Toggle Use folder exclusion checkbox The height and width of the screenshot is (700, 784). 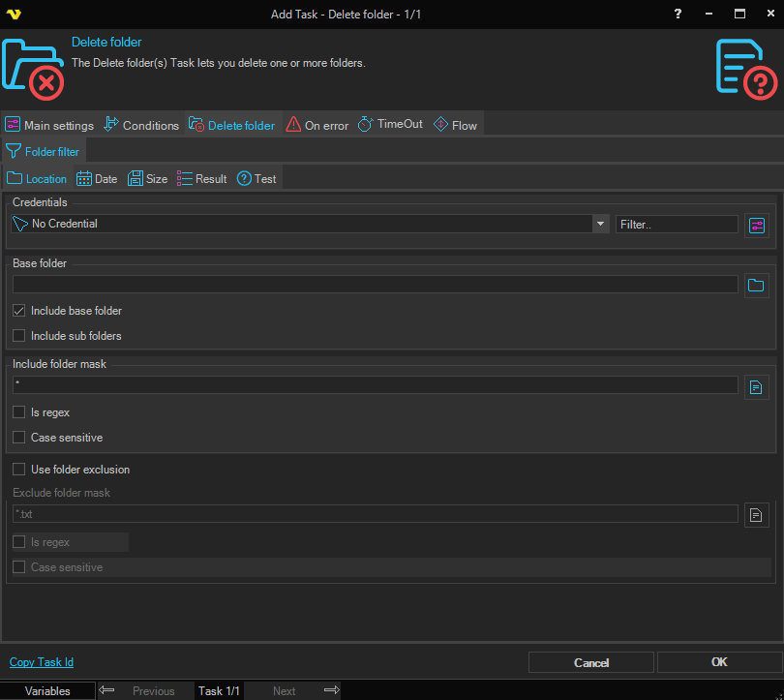pos(19,470)
